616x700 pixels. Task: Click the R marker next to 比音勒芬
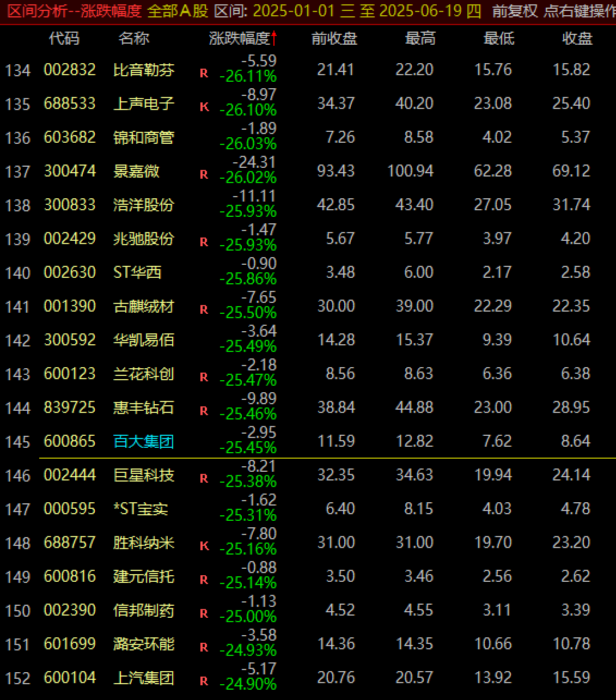[204, 73]
